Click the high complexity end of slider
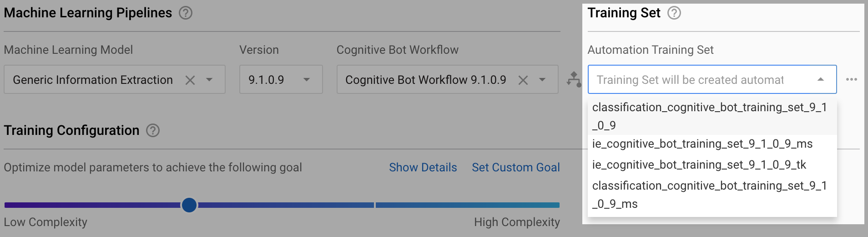Image resolution: width=868 pixels, height=237 pixels. click(556, 205)
